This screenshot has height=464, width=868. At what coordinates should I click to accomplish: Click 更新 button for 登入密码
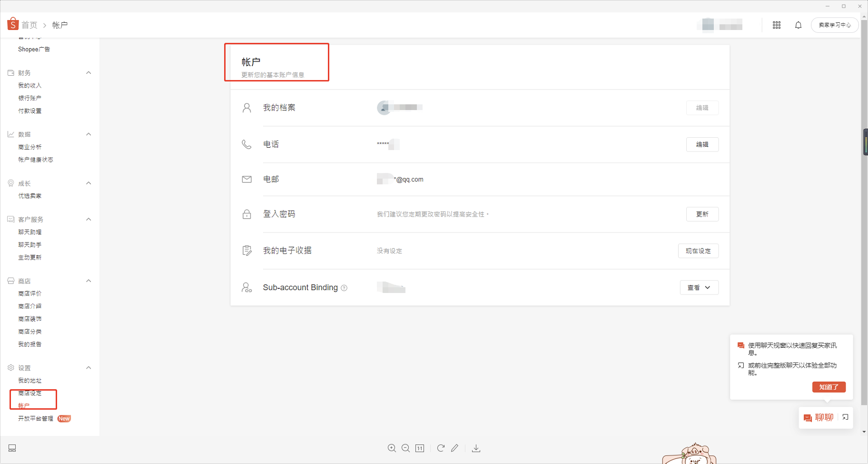tap(702, 214)
